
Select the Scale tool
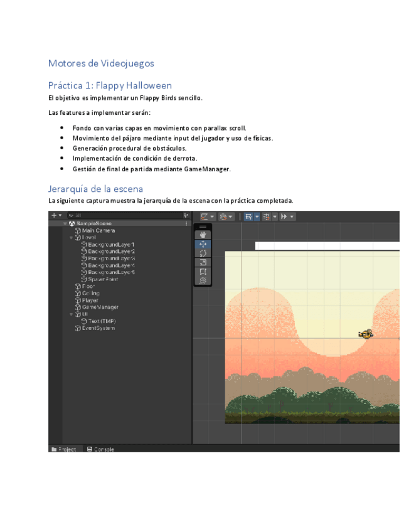[203, 262]
